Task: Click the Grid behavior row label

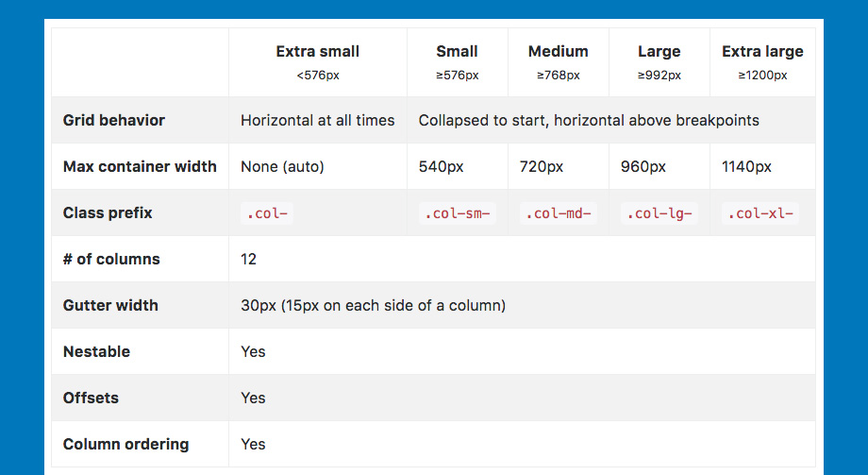Action: pyautogui.click(x=114, y=120)
